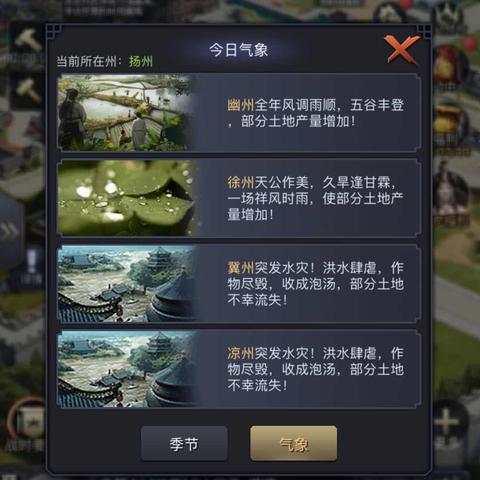Tap the character portrait on right side

pos(450,188)
